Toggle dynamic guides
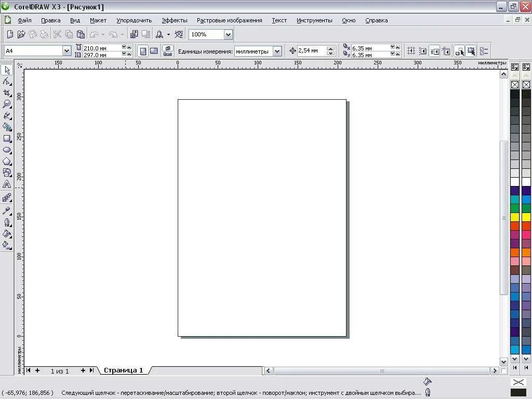Screen dimensions: 532x399 click(x=446, y=51)
